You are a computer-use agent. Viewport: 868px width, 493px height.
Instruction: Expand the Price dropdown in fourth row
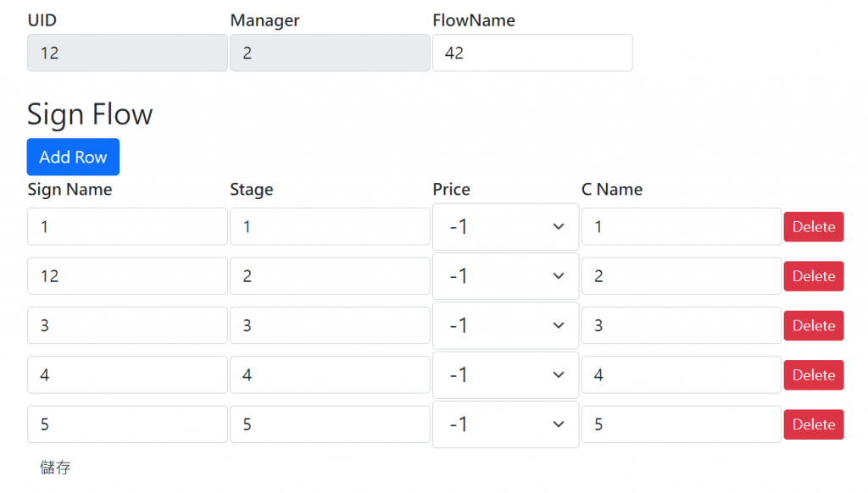505,375
